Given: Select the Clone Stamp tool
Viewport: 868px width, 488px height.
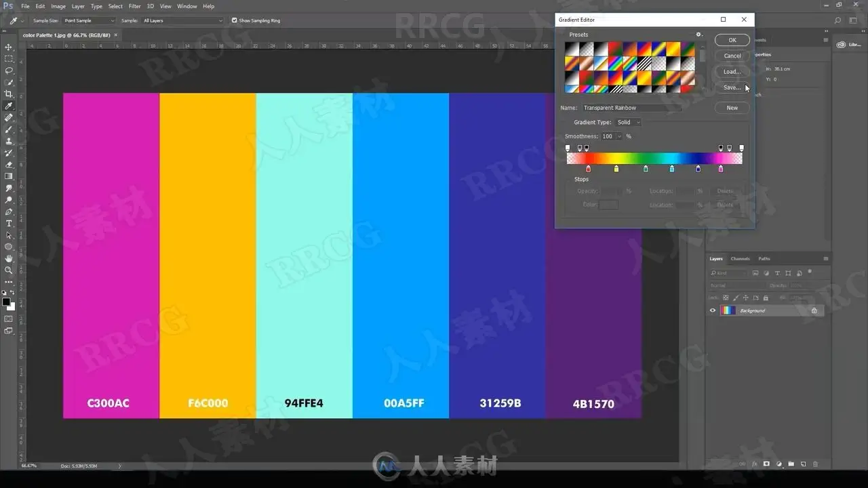Looking at the screenshot, I should 9,141.
